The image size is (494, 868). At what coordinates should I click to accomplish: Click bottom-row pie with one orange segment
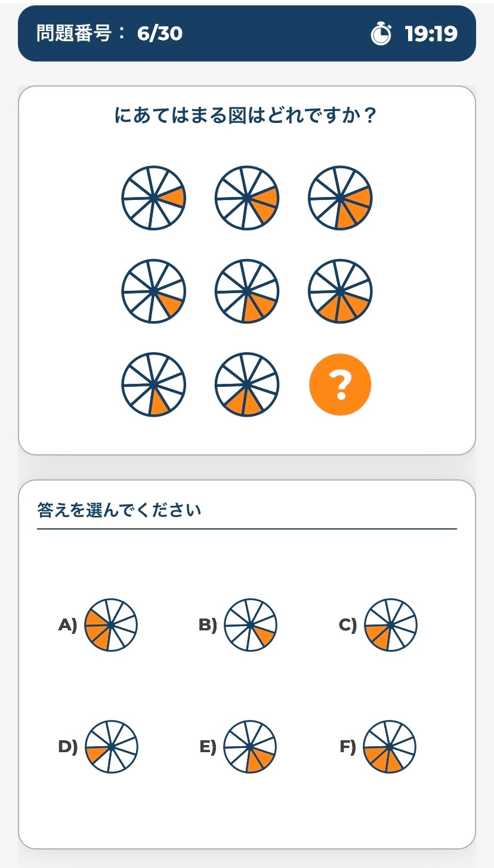tap(154, 384)
